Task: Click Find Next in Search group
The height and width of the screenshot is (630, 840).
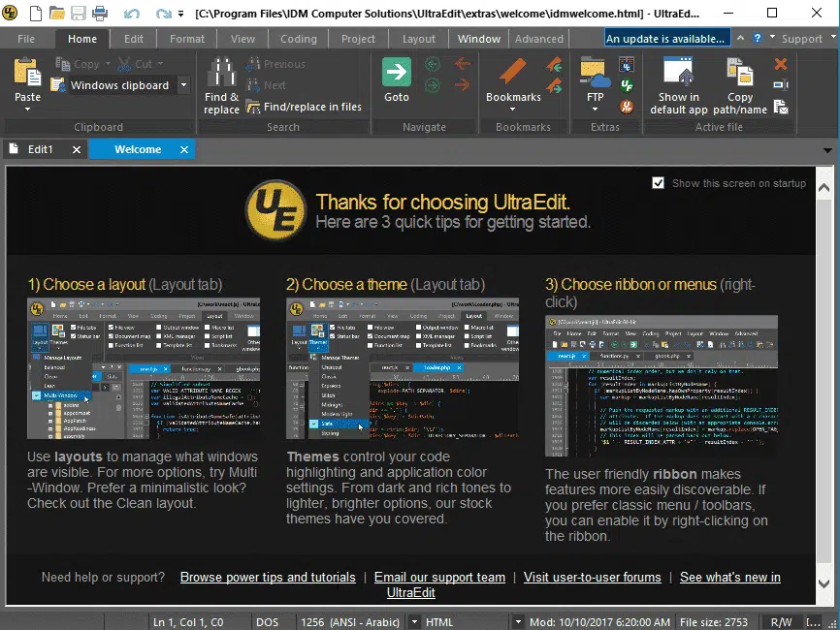Action: pos(266,85)
